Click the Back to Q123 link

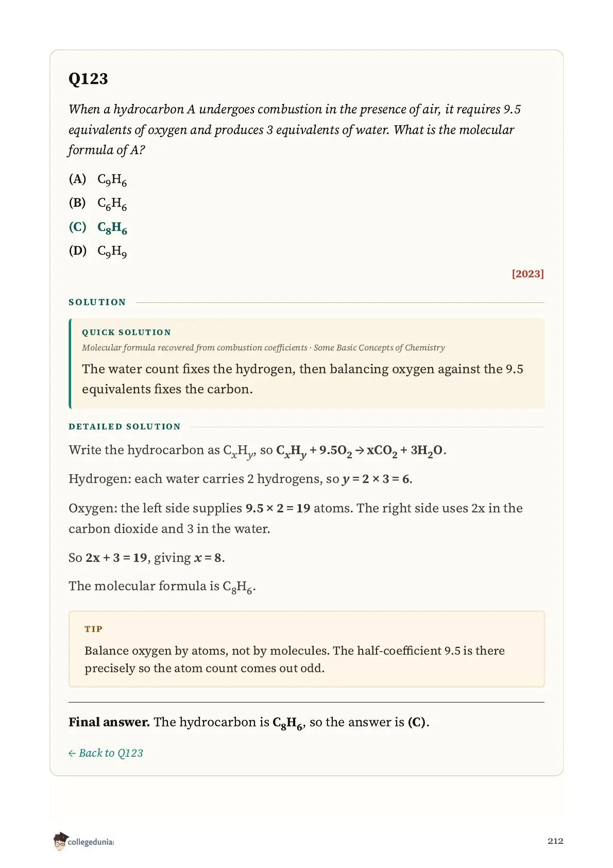coord(106,753)
